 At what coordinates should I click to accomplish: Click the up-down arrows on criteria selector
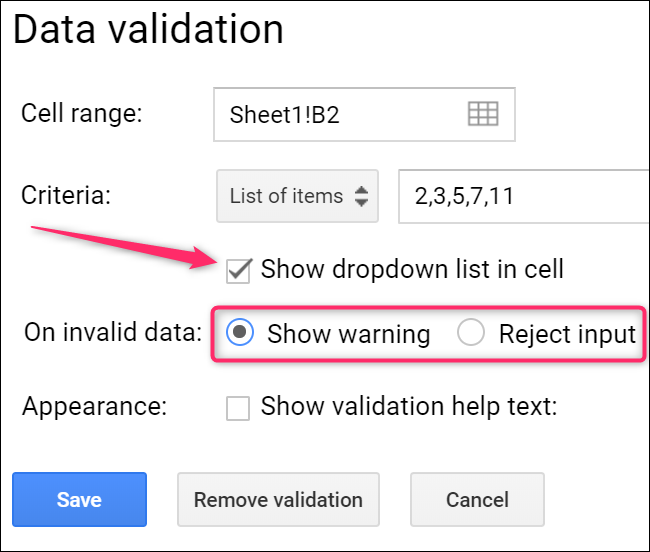coord(361,196)
